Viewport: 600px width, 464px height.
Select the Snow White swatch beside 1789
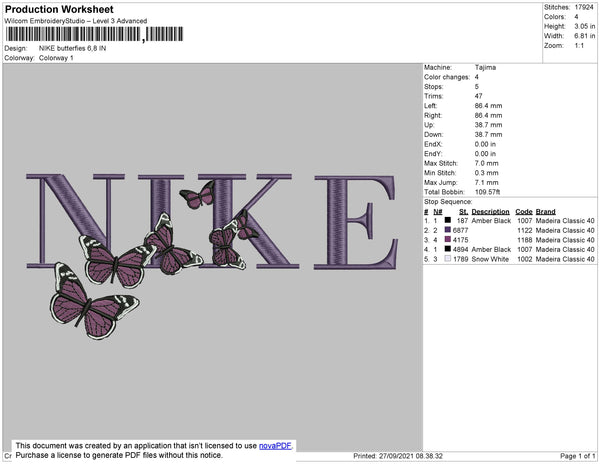(447, 259)
